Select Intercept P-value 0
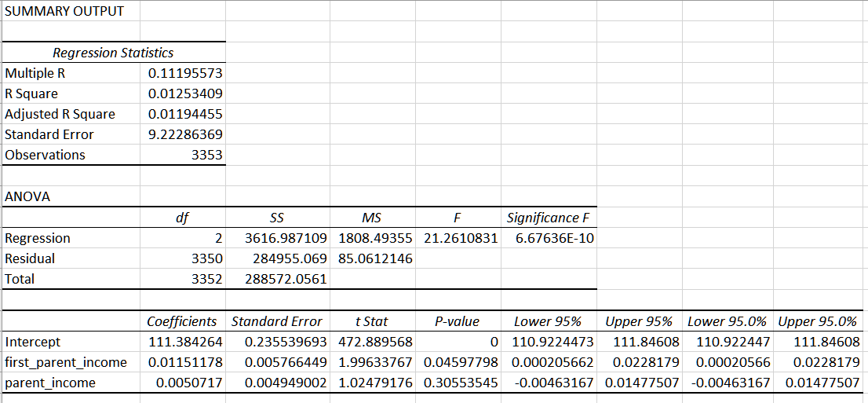Image resolution: width=868 pixels, height=403 pixels. [x=458, y=342]
